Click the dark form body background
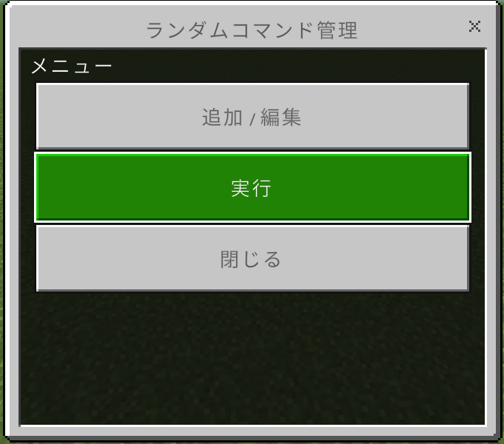Screen dimensions: 504x444 pos(252,357)
